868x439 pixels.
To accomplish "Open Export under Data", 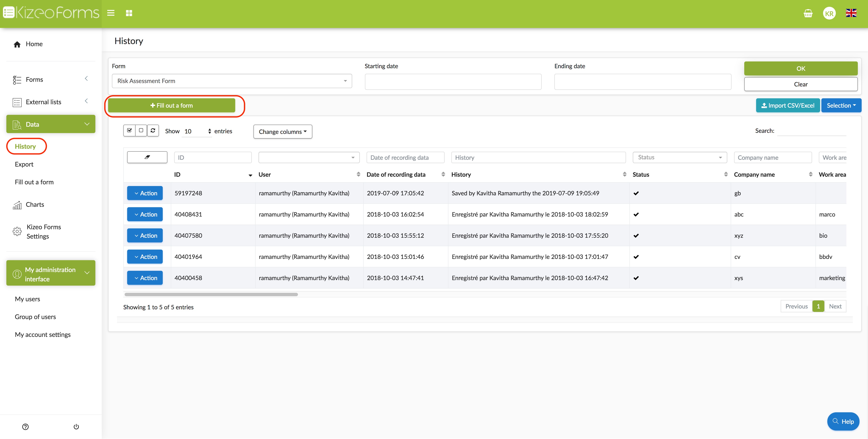I will point(24,164).
